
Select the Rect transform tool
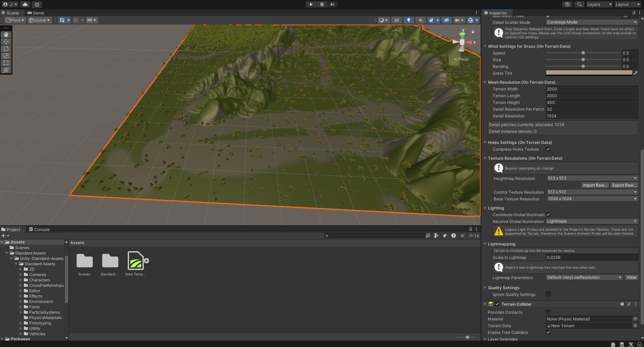tap(6, 63)
